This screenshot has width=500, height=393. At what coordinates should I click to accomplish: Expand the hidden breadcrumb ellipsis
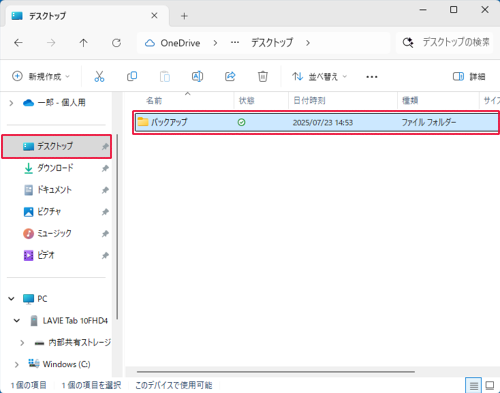pos(235,43)
